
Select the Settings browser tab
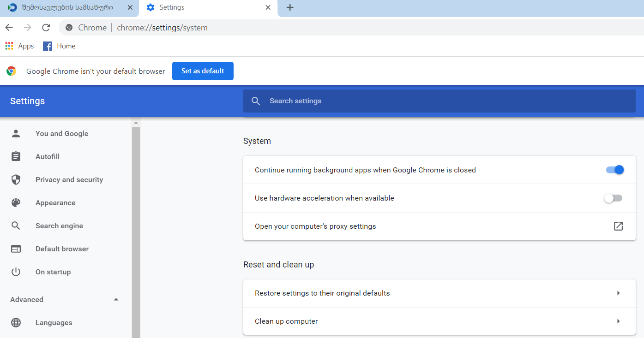click(x=209, y=8)
